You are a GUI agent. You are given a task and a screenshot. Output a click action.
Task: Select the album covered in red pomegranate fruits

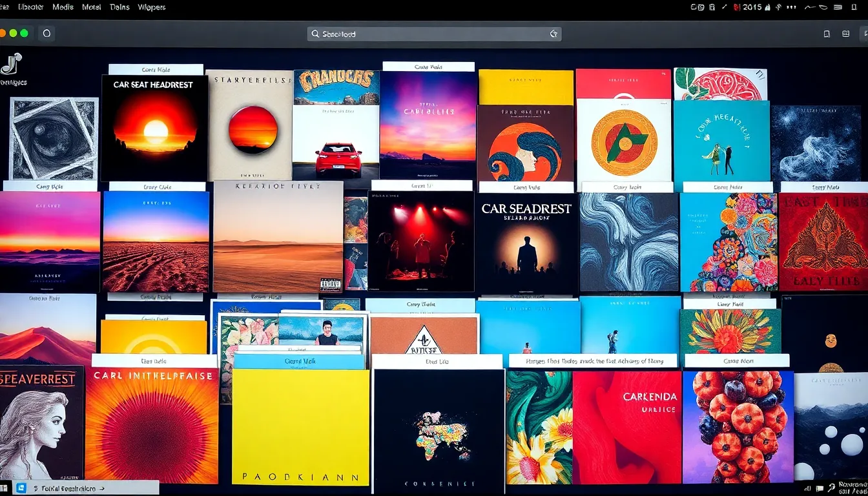click(738, 427)
